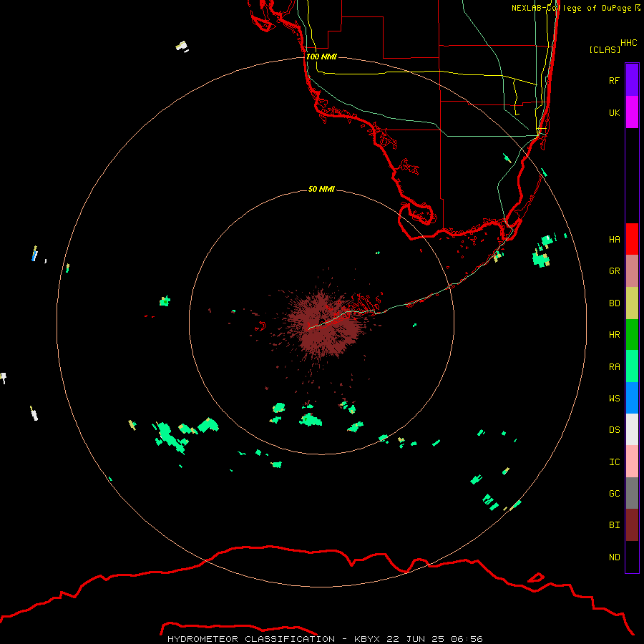Click the HA legend label
The image size is (644, 644).
[x=614, y=239]
